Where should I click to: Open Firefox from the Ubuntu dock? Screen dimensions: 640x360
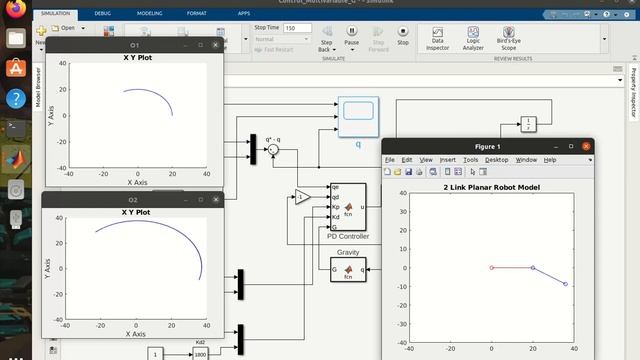16,8
